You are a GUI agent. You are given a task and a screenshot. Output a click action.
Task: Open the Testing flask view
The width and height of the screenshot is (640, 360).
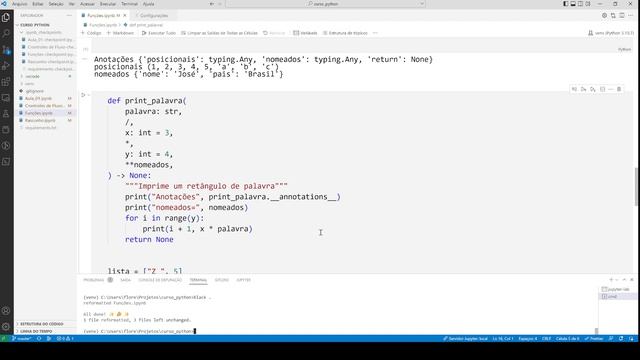click(x=6, y=113)
